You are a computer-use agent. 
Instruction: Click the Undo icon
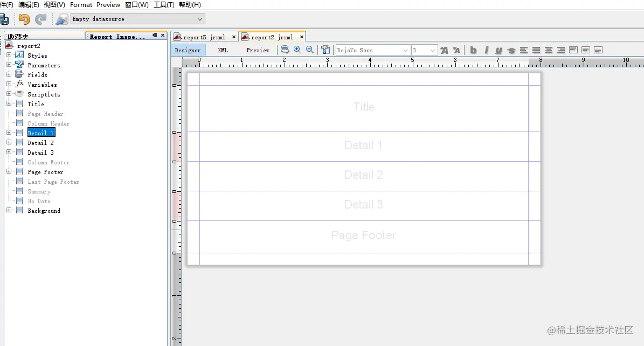click(24, 18)
